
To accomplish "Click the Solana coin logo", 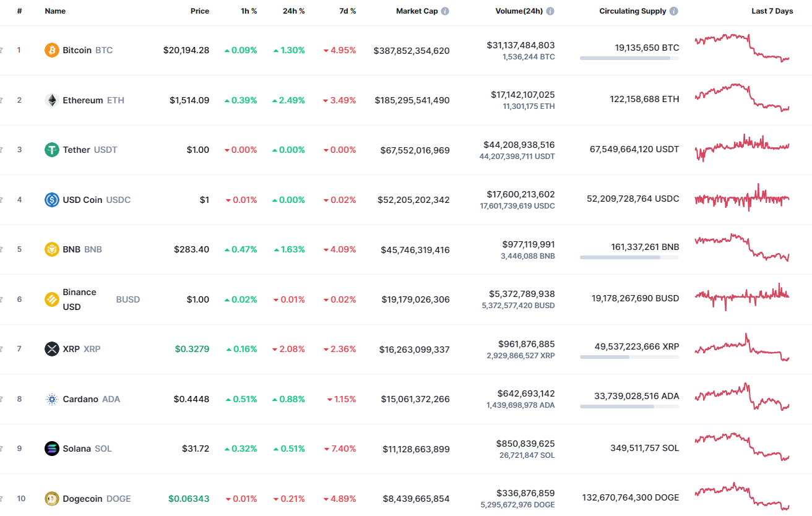I will [52, 449].
